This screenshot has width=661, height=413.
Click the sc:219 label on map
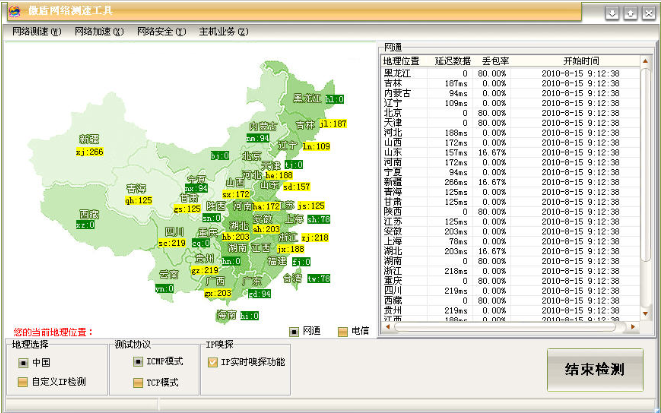(172, 243)
